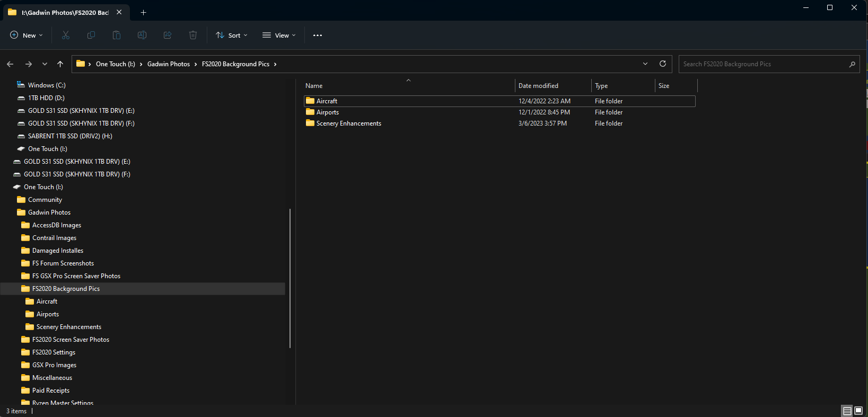Click the SABRENT 1TB SSD drive icon
Image resolution: width=868 pixels, height=417 pixels.
(x=21, y=136)
